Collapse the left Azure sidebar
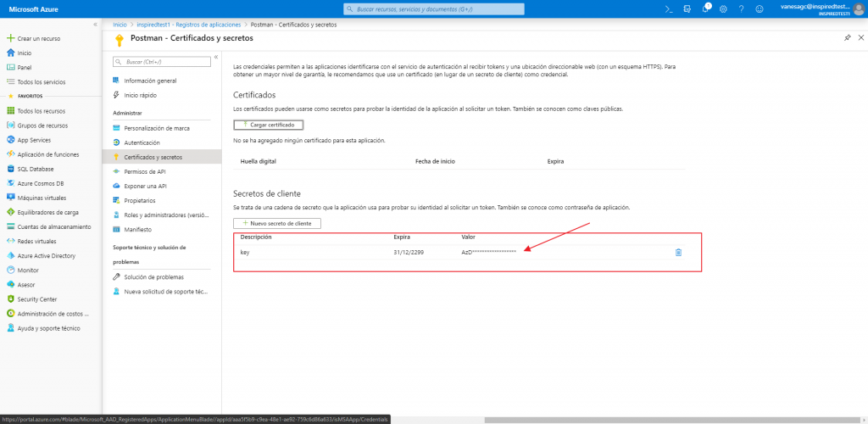The image size is (868, 424). (94, 25)
